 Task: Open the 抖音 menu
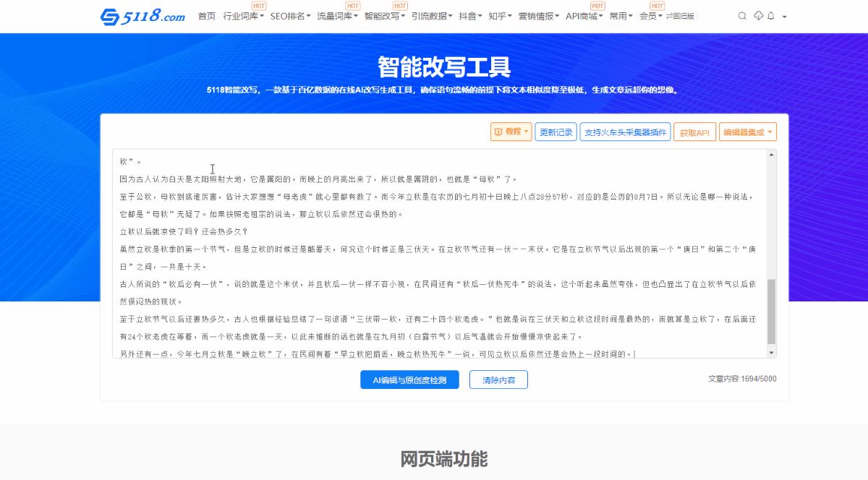pyautogui.click(x=471, y=16)
